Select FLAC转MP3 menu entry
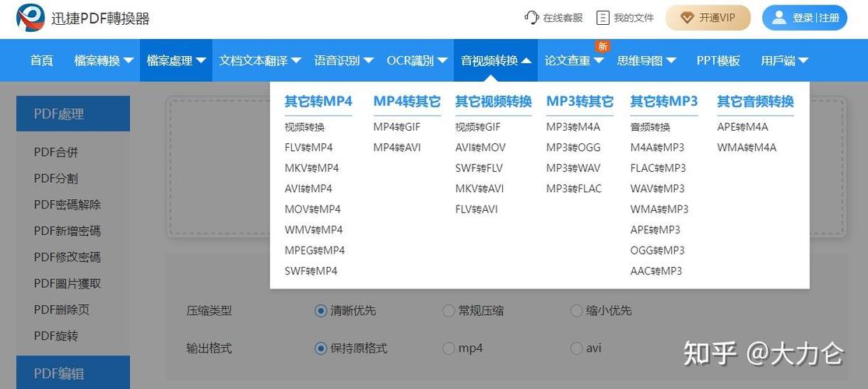868x389 pixels. coord(658,168)
